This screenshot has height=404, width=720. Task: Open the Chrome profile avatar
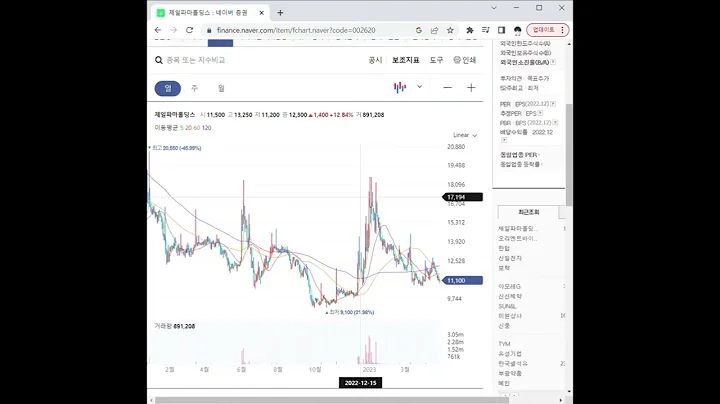point(518,30)
